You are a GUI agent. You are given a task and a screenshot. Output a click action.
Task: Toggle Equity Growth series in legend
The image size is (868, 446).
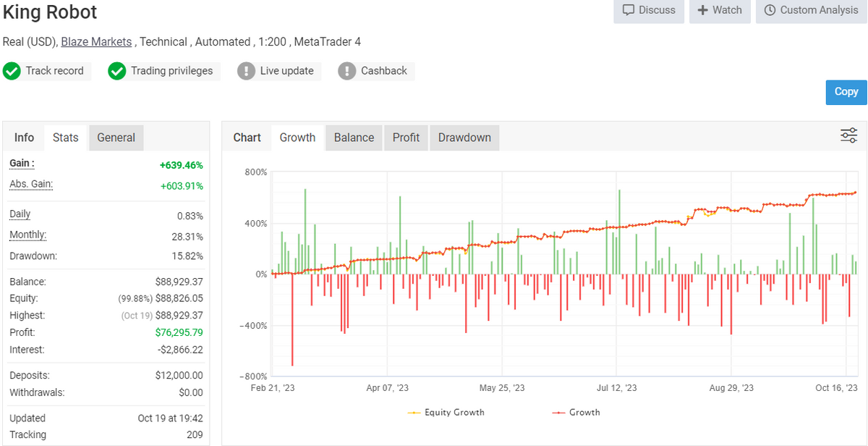point(446,412)
